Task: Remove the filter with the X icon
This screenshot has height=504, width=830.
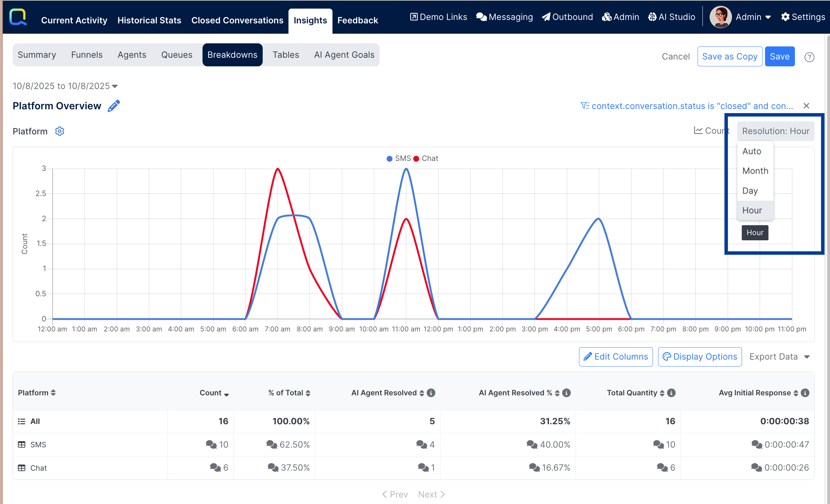Action: 806,106
